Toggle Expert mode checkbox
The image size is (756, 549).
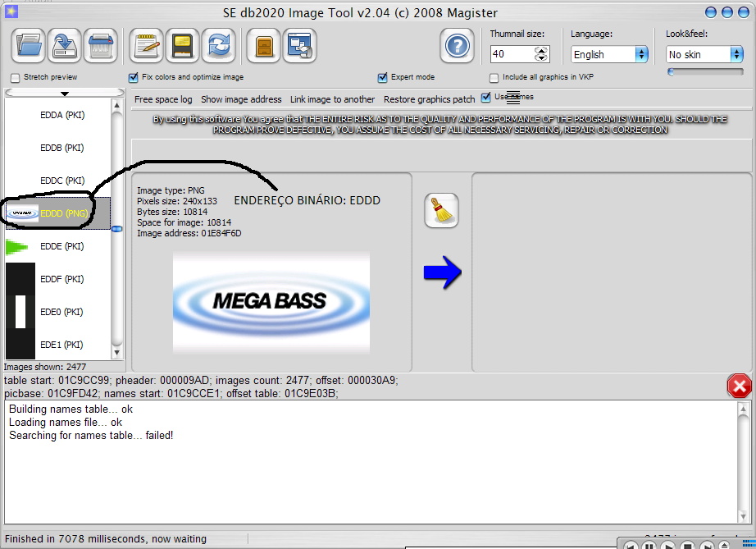tap(382, 78)
